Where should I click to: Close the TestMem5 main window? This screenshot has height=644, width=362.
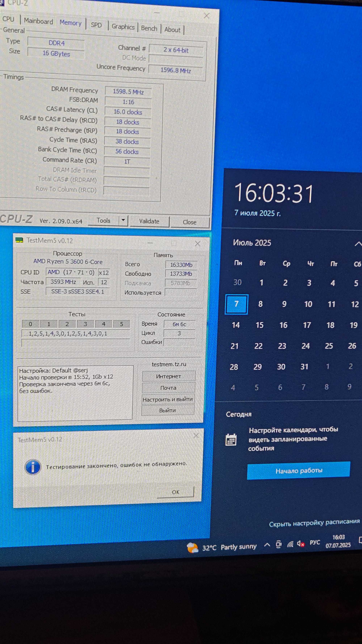pos(197,244)
